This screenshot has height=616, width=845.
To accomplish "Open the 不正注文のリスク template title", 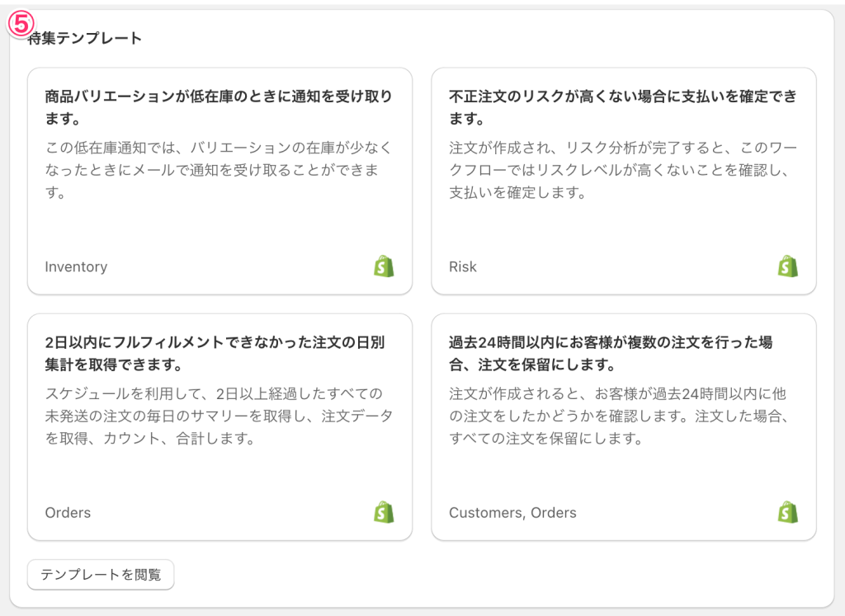I will tap(623, 107).
